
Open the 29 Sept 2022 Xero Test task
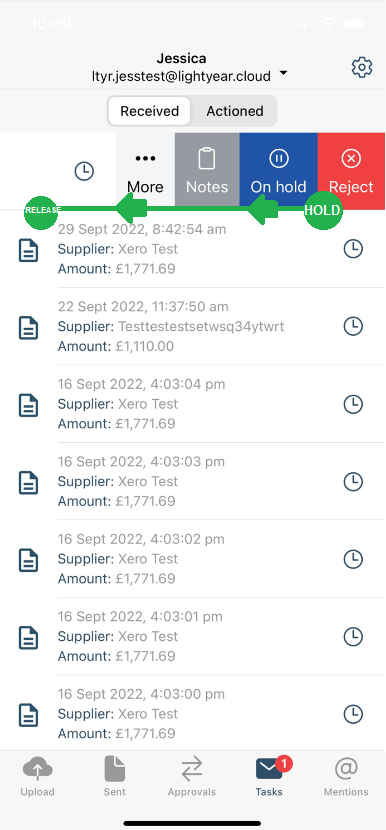(x=193, y=249)
